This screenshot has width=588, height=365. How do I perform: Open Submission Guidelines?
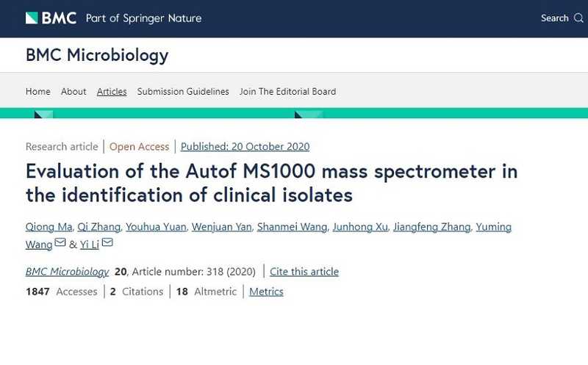(183, 92)
